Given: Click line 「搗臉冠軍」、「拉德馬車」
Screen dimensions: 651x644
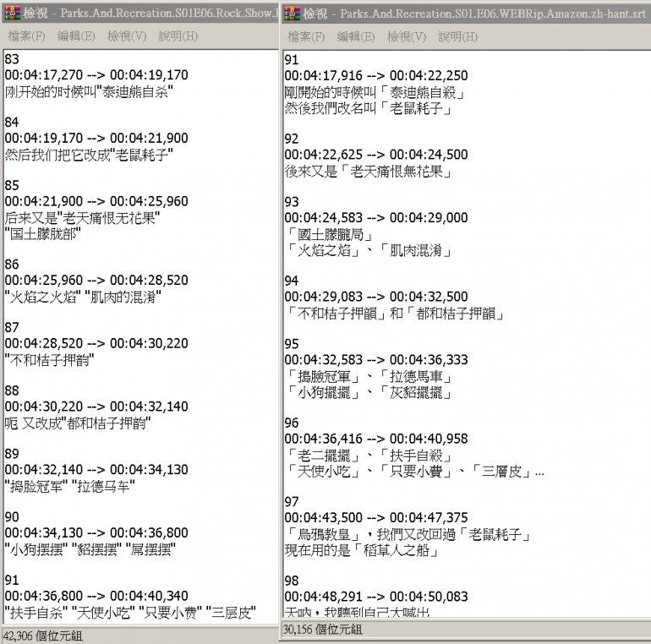Looking at the screenshot, I should point(369,376).
